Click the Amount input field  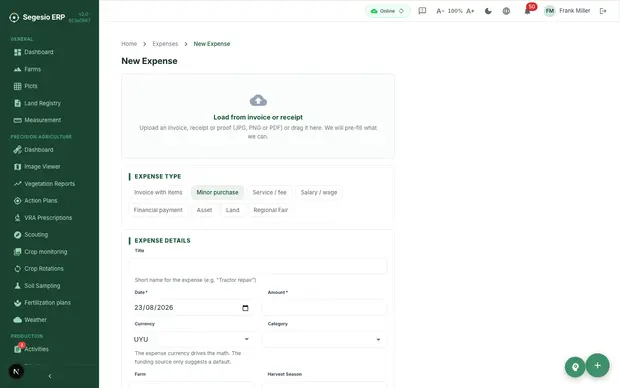[x=324, y=308]
